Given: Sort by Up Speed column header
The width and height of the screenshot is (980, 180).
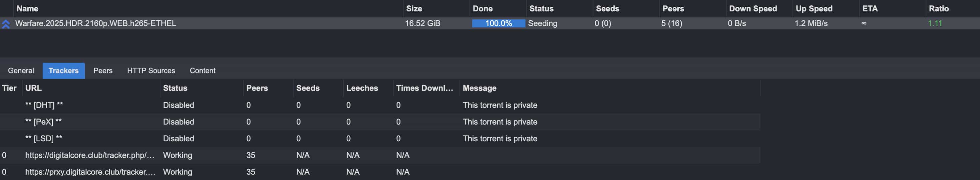Looking at the screenshot, I should (814, 8).
